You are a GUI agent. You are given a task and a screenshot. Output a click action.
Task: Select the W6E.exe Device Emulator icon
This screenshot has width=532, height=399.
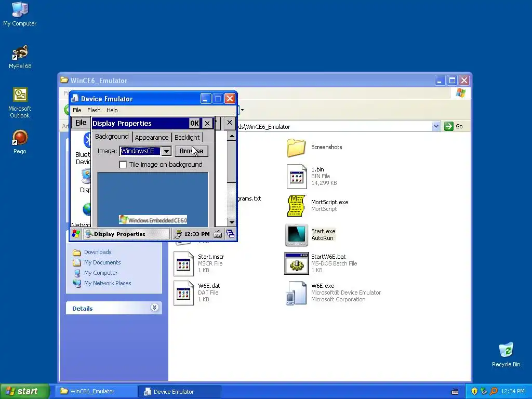(295, 293)
